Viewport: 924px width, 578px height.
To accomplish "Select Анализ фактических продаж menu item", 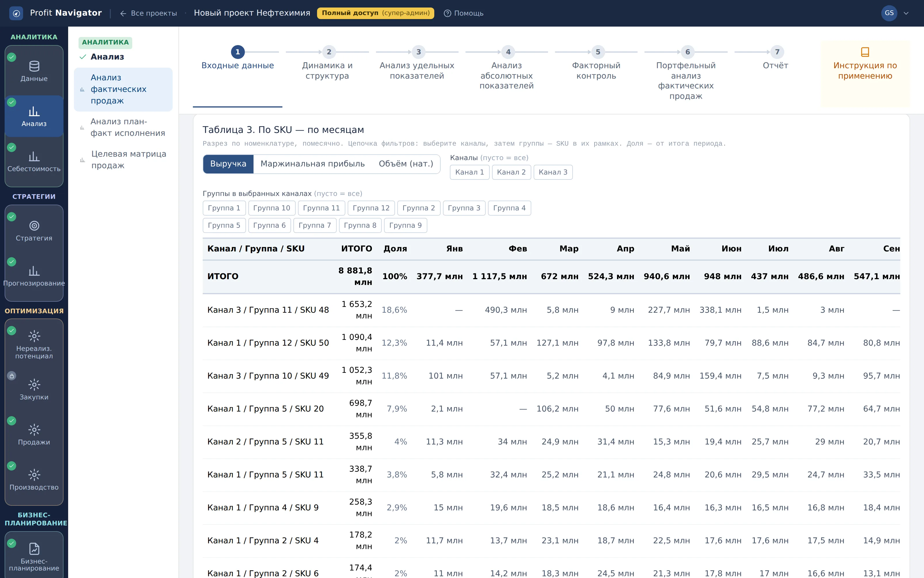I will pyautogui.click(x=123, y=90).
